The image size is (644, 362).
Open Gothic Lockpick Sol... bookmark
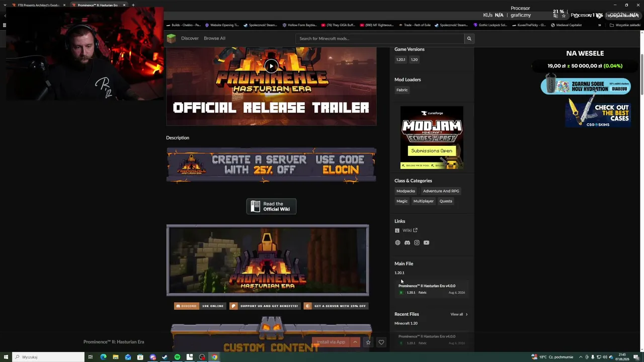click(491, 25)
